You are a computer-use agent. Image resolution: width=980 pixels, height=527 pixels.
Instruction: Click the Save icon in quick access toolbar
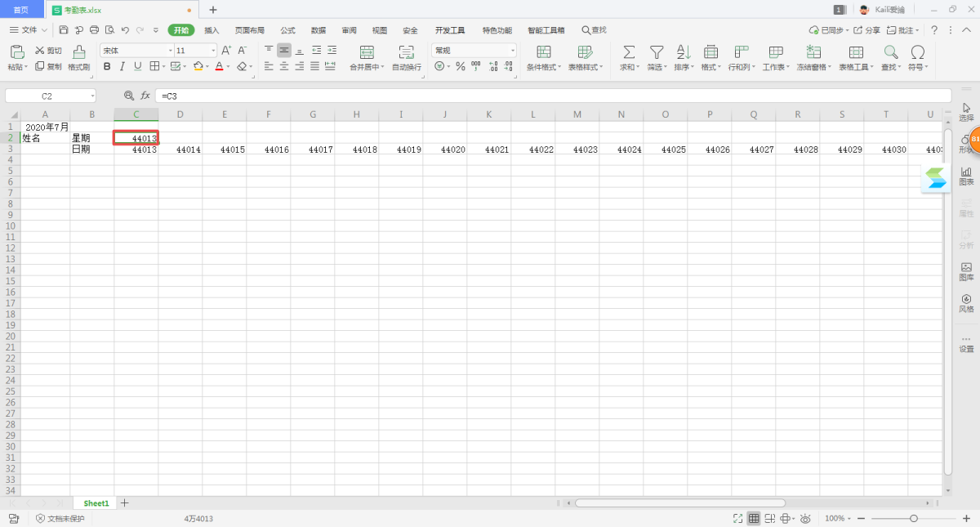[x=64, y=30]
